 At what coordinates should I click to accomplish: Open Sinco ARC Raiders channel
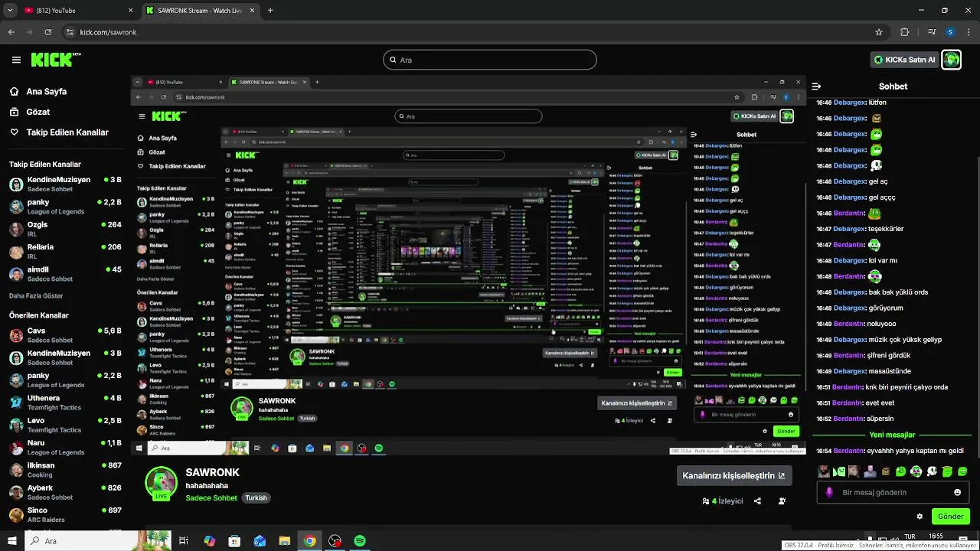coord(65,514)
